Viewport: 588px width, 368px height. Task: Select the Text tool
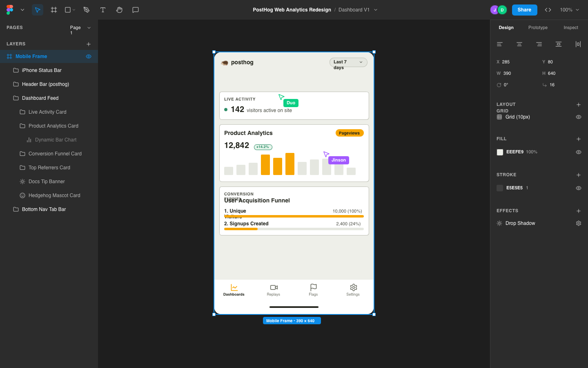click(x=103, y=10)
